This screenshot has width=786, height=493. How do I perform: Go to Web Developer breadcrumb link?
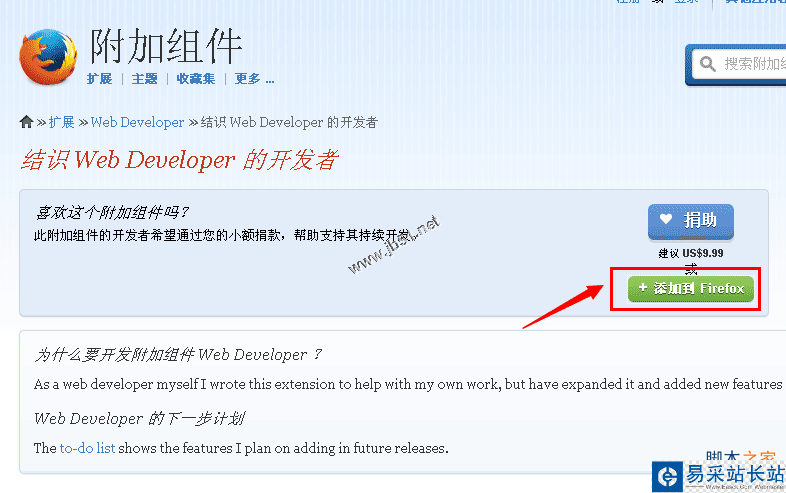137,122
